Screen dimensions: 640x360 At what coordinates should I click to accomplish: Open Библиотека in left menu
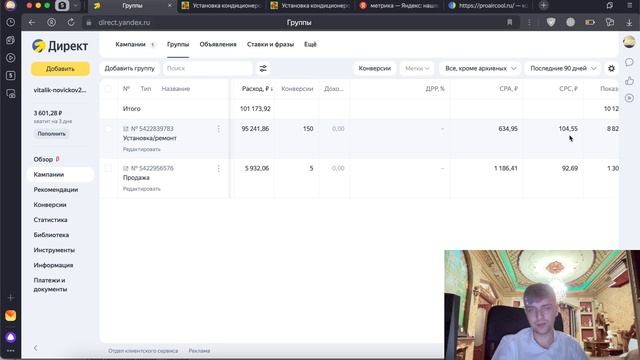(51, 235)
